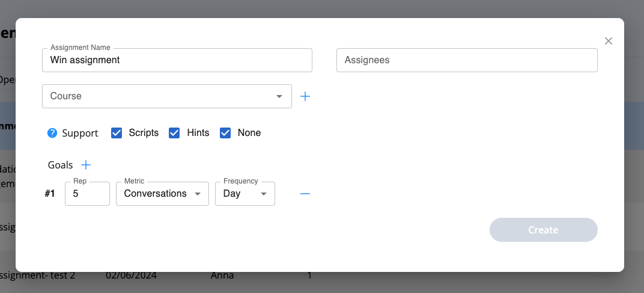The width and height of the screenshot is (644, 293).
Task: Uncheck the Scripts checkbox
Action: pos(117,133)
